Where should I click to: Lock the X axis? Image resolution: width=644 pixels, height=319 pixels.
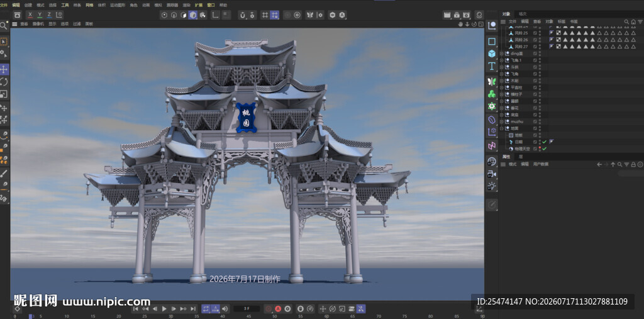pyautogui.click(x=30, y=15)
